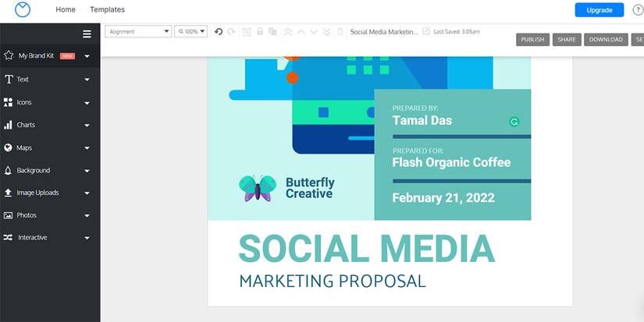Open the help question mark icon
Screen dimensions: 644x322
pos(638,10)
